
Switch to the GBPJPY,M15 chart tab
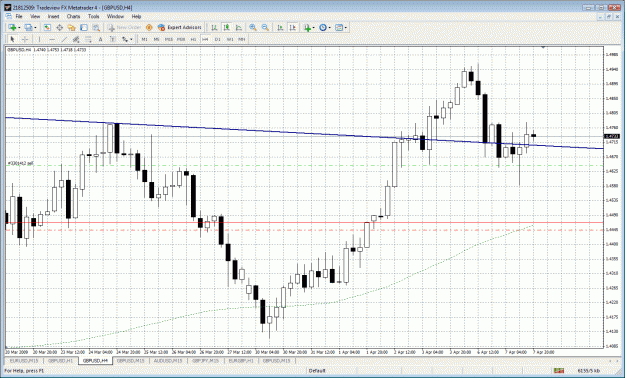205,360
